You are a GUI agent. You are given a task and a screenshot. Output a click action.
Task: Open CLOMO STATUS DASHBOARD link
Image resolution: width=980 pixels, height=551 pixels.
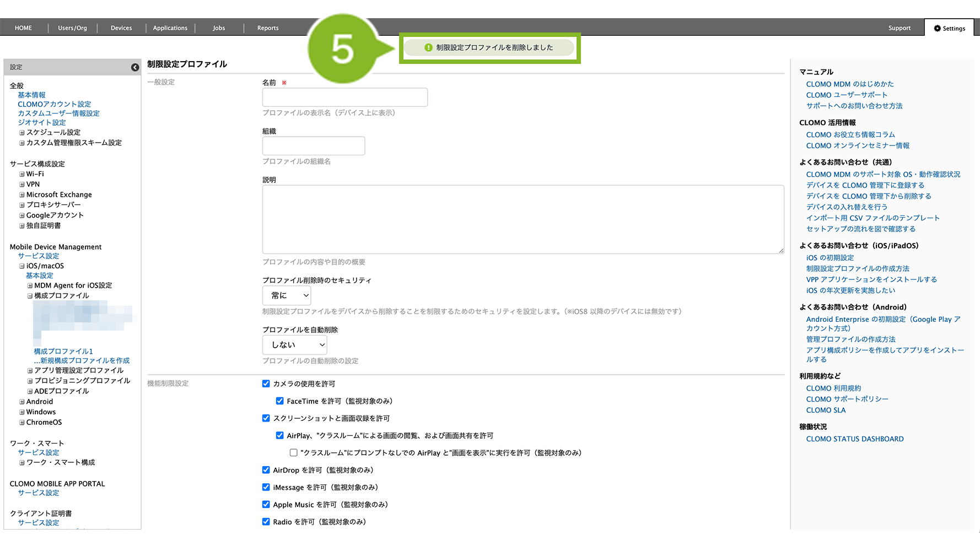(x=854, y=439)
